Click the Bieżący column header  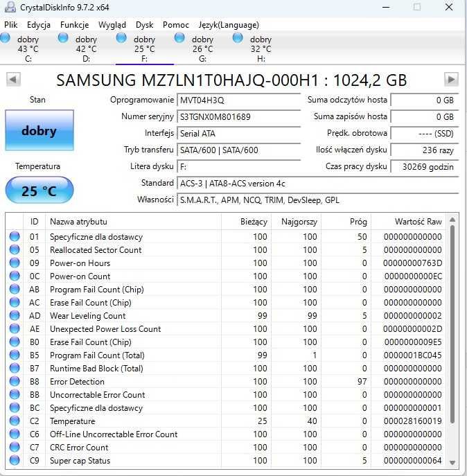coord(246,222)
